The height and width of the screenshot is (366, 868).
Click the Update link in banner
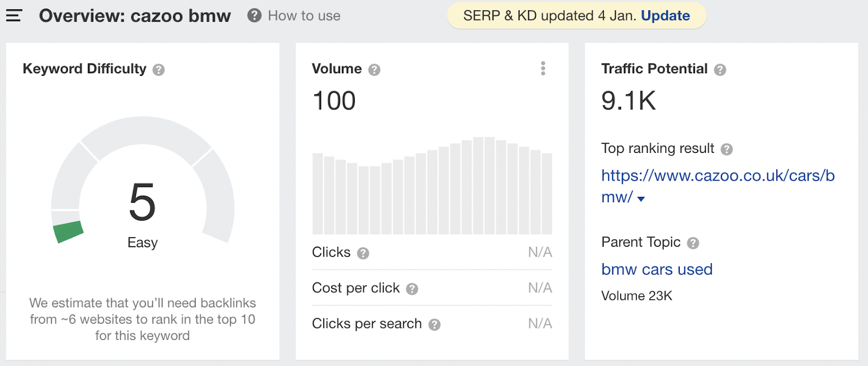665,16
